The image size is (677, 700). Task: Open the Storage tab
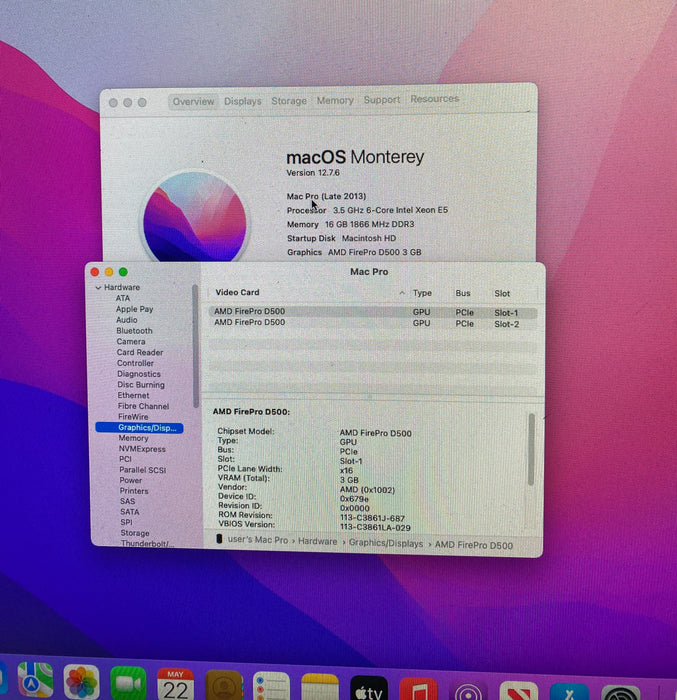coord(289,101)
